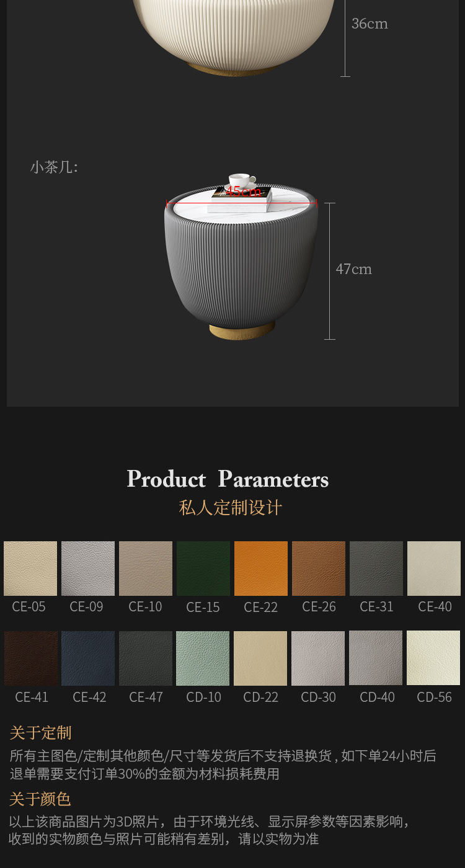Viewport: 465px width, 868px height.
Task: Select the CE-05 cream leather swatch
Action: pos(30,569)
